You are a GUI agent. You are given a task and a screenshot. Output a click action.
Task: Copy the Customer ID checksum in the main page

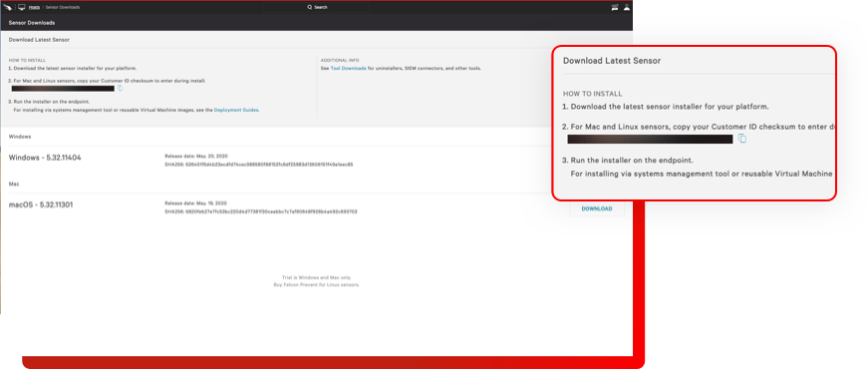(121, 88)
